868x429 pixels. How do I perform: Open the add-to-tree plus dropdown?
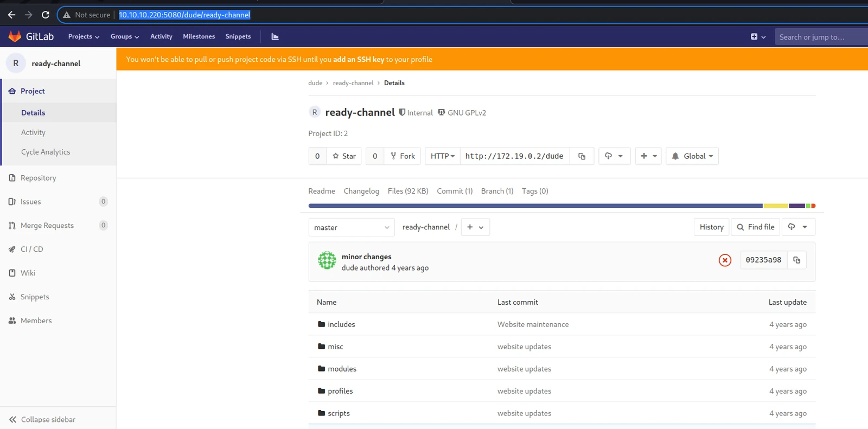point(475,227)
